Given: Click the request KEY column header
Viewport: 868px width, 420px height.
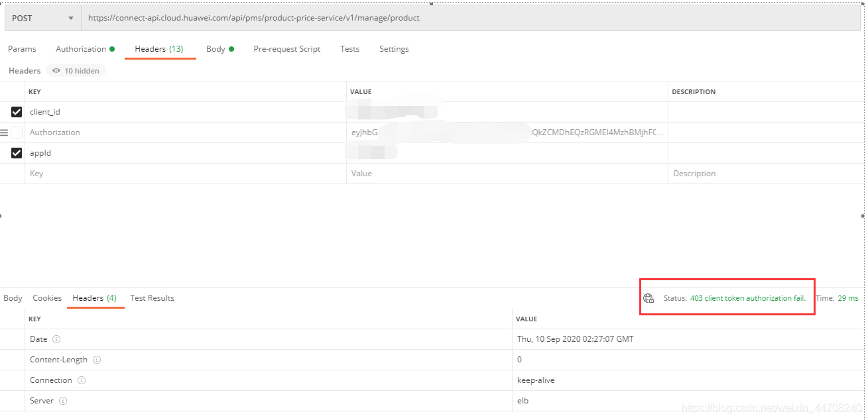Looking at the screenshot, I should 34,92.
